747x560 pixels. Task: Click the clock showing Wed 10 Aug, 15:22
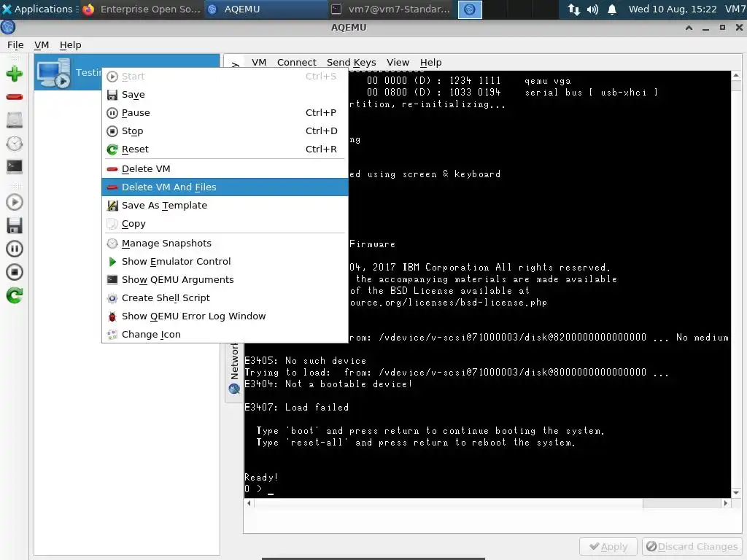click(x=672, y=9)
